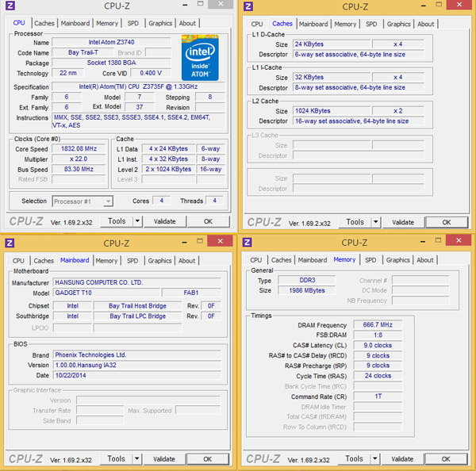Image resolution: width=476 pixels, height=471 pixels.
Task: Click OK in the CPU window
Action: pyautogui.click(x=208, y=221)
